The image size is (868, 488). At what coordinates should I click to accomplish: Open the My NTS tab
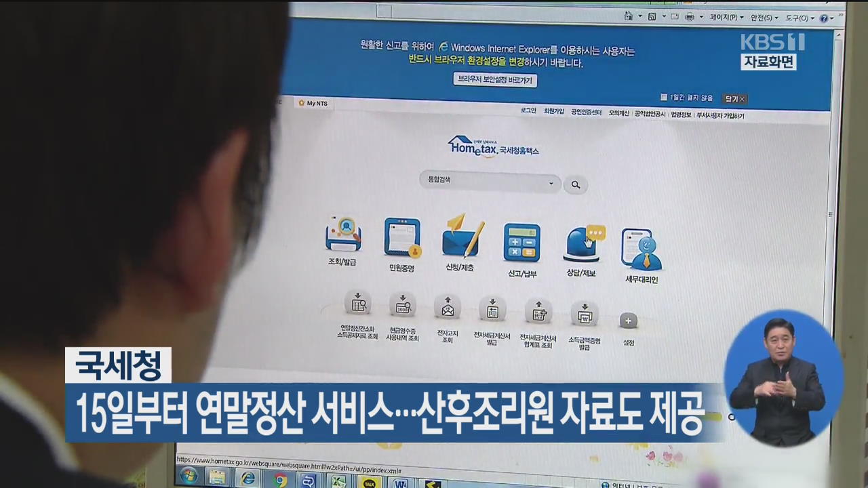coord(313,103)
